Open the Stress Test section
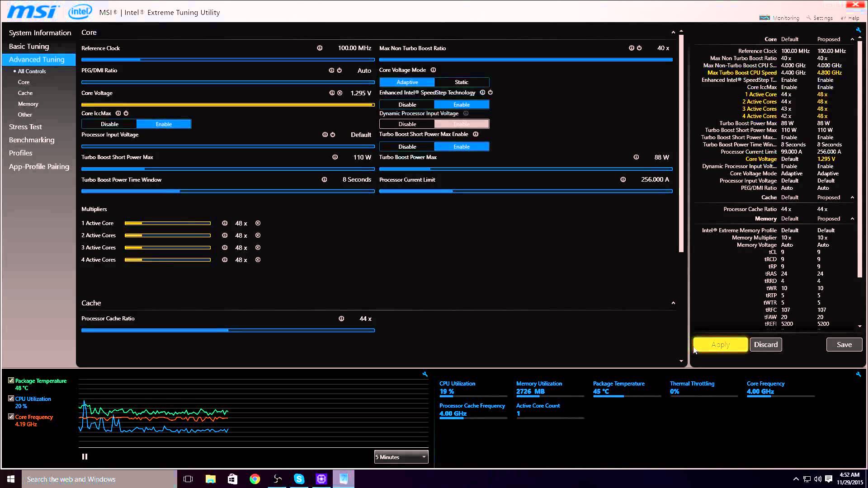The height and width of the screenshot is (488, 868). (x=25, y=127)
